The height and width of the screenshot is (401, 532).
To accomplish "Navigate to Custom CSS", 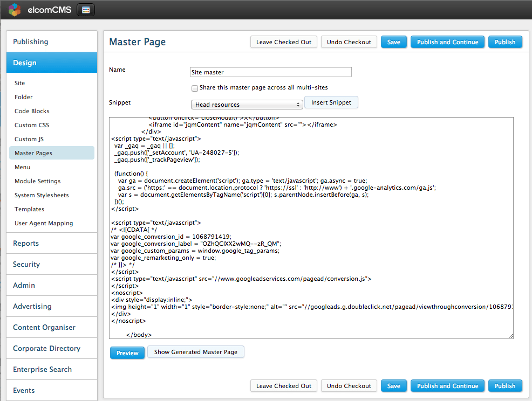I will pyautogui.click(x=31, y=125).
